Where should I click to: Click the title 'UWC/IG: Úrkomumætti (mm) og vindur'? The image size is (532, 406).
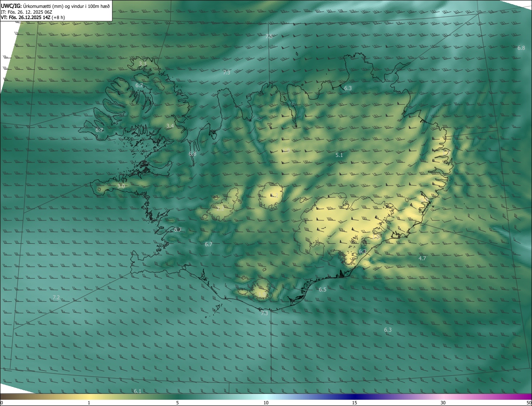(55, 6)
